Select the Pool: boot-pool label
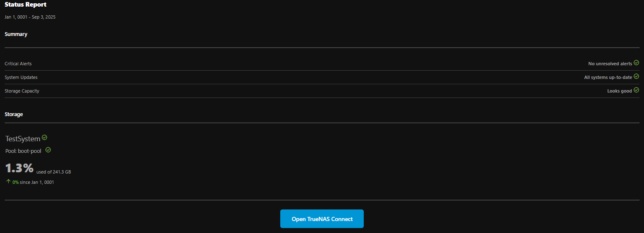The width and height of the screenshot is (644, 233). click(x=23, y=151)
